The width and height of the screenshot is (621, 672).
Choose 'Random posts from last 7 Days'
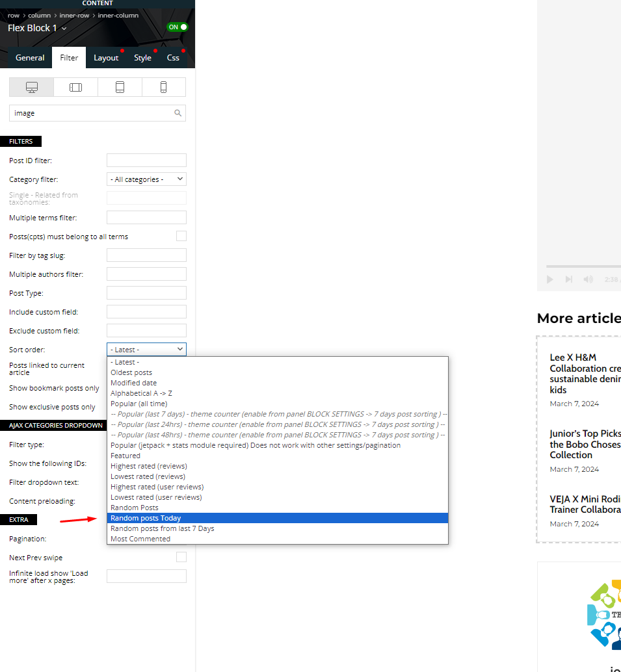point(278,528)
